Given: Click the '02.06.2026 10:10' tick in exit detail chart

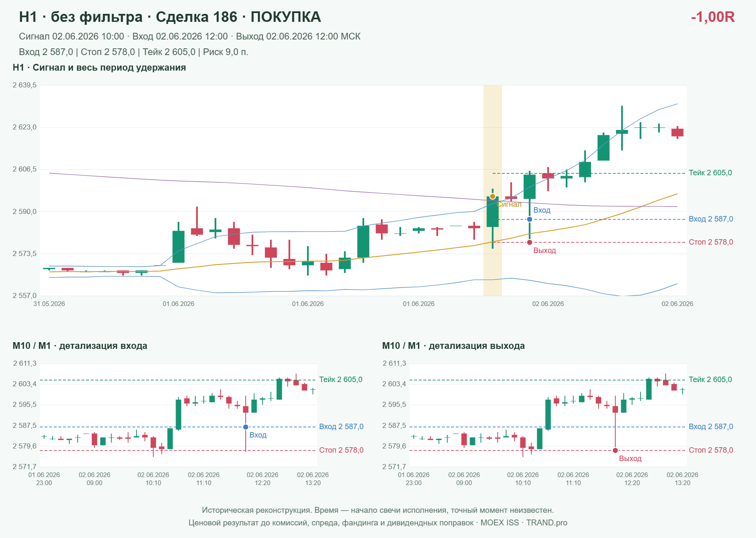Looking at the screenshot, I should 523,479.
